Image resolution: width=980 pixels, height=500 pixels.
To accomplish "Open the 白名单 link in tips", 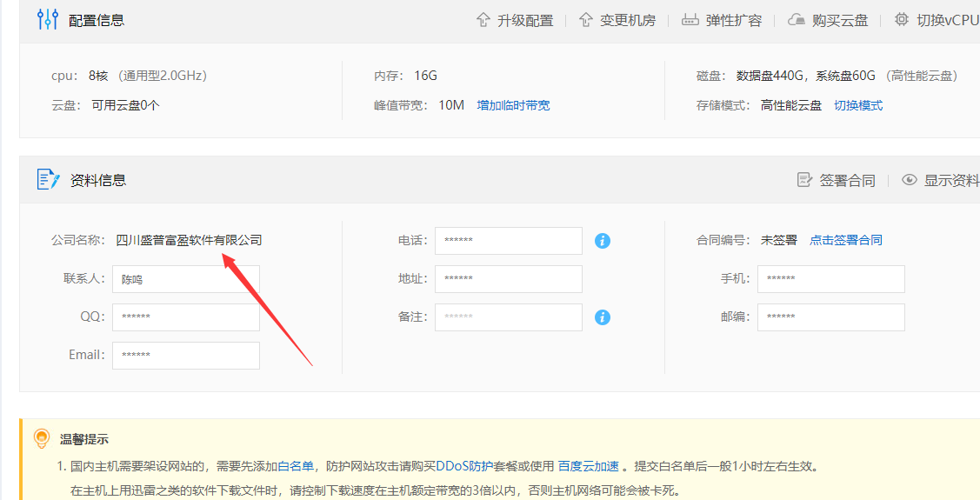I will tap(296, 466).
